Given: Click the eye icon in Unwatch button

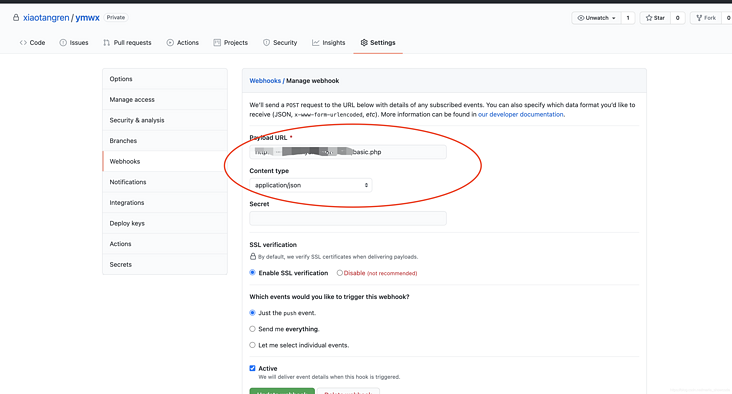Looking at the screenshot, I should tap(581, 18).
